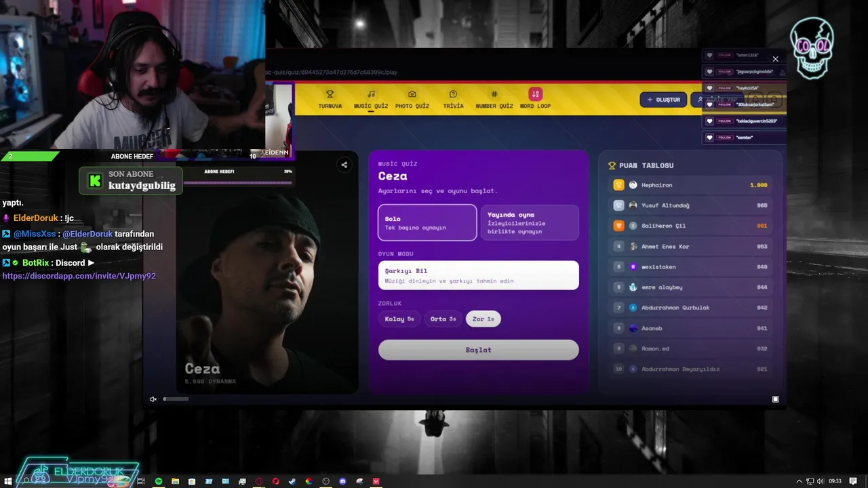
Task: Click Asaneb leaderboard row
Action: [690, 328]
